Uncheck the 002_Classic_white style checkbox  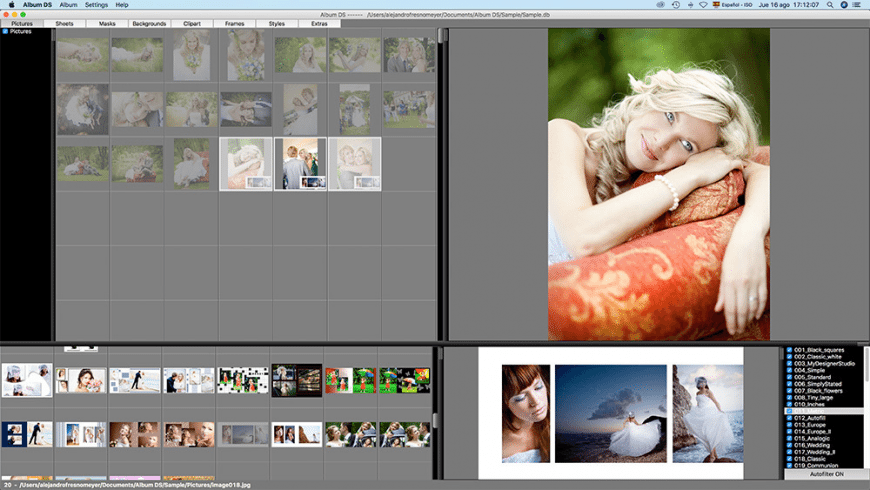tap(789, 357)
